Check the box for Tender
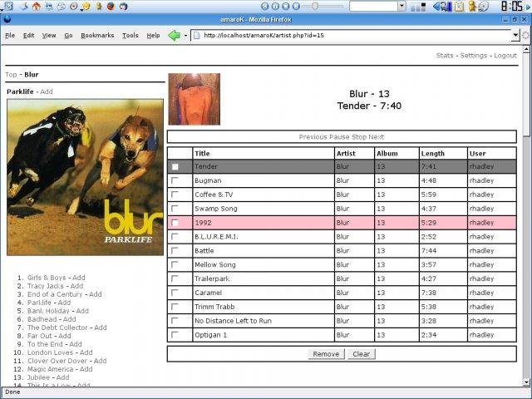532x399 pixels. click(x=175, y=166)
